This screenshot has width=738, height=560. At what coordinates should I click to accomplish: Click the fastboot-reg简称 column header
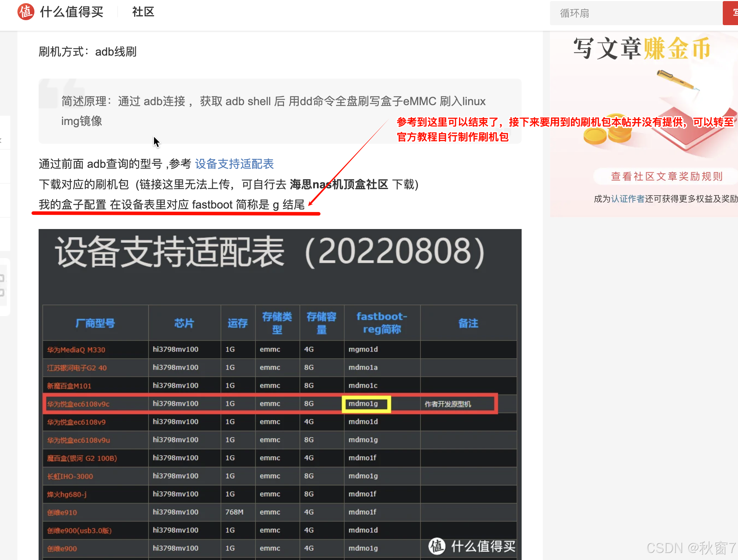(382, 322)
